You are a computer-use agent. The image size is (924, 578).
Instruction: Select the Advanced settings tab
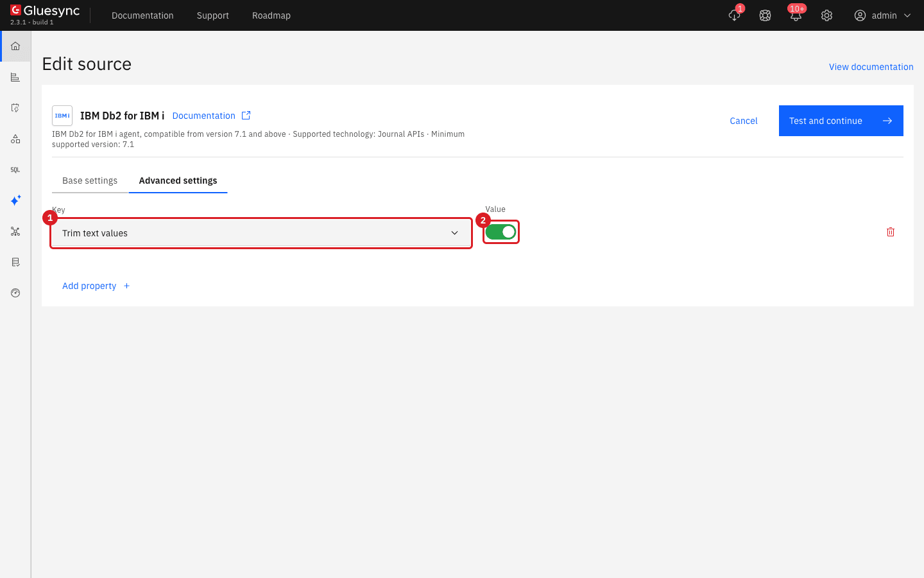pyautogui.click(x=178, y=180)
